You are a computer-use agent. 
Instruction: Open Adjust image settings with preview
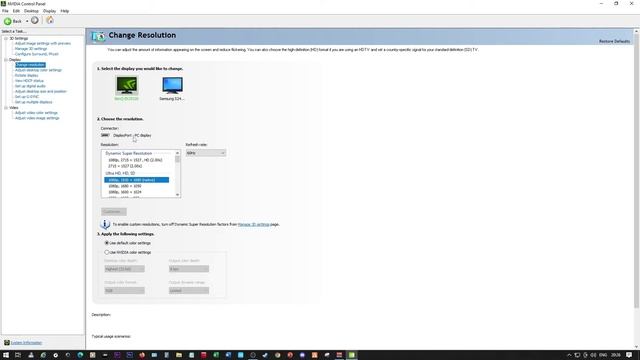(43, 43)
